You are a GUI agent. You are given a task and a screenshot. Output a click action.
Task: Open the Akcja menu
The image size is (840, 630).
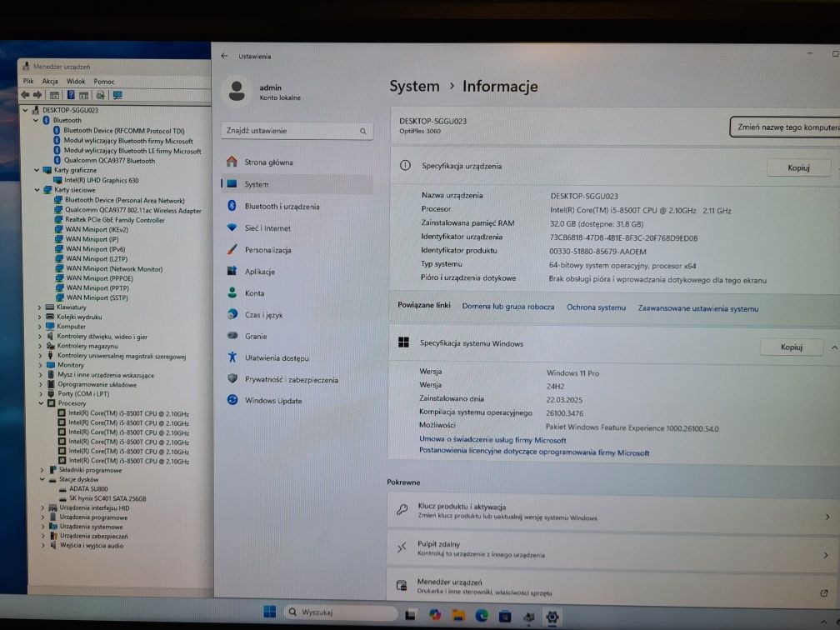point(50,81)
